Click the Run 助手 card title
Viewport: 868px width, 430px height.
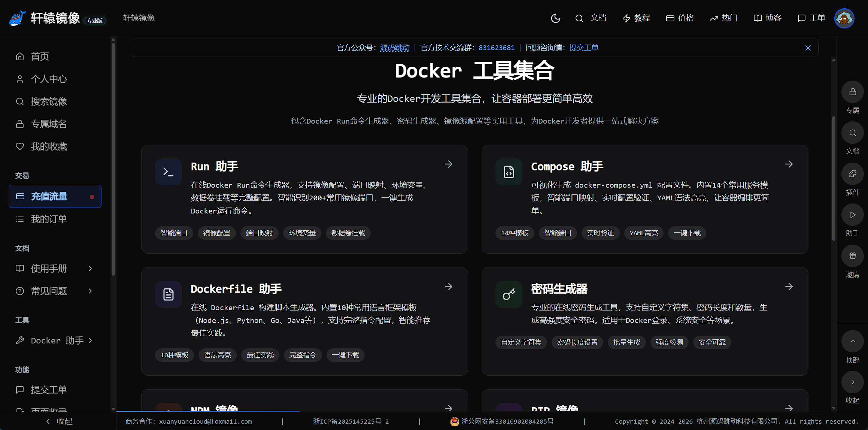215,166
